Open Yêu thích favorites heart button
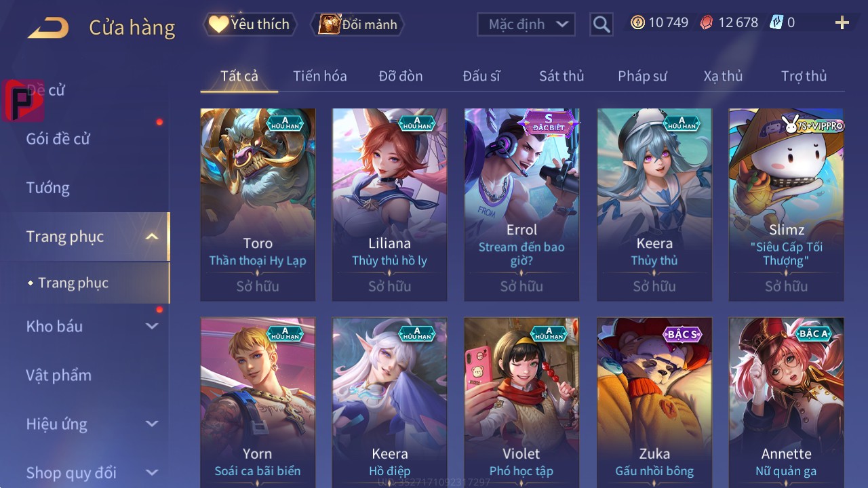Screen dimensions: 868x488 (x=250, y=24)
